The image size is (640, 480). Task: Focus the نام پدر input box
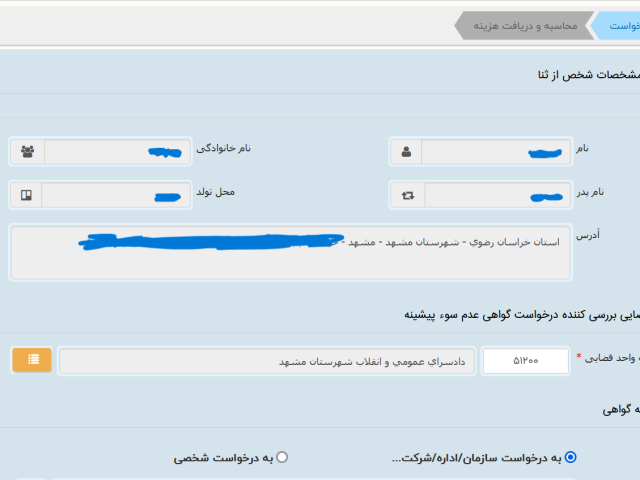[497, 195]
